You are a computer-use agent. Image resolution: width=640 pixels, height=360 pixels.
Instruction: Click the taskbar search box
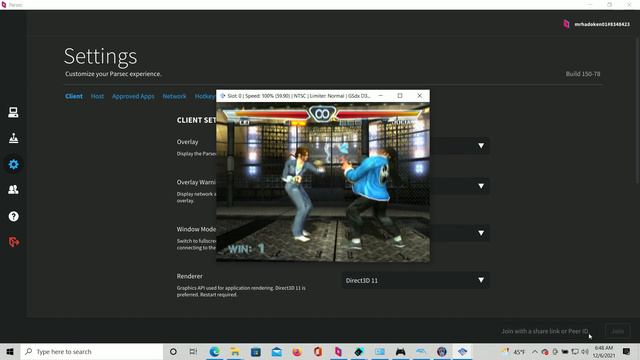point(92,351)
